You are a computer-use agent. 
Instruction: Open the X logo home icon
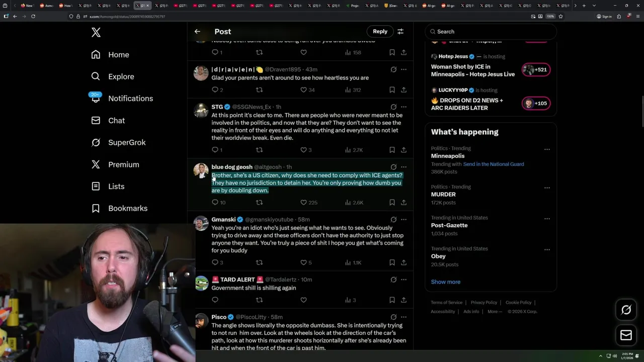96,33
